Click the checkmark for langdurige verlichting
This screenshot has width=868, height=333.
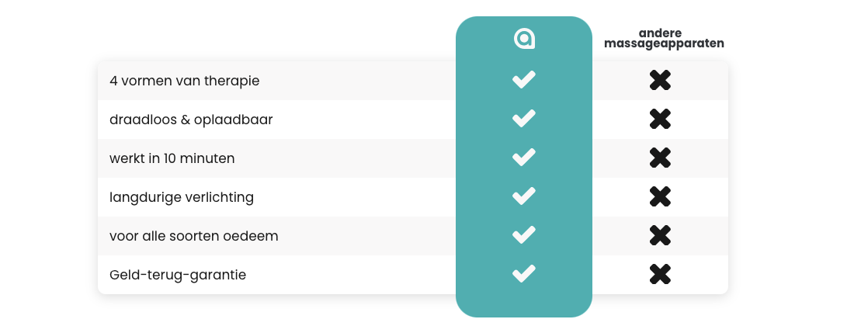click(x=524, y=196)
